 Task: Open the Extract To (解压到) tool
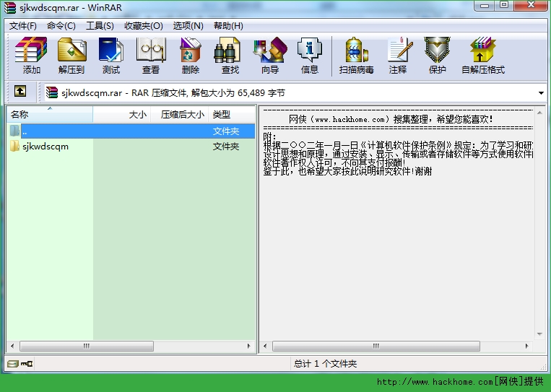(71, 55)
